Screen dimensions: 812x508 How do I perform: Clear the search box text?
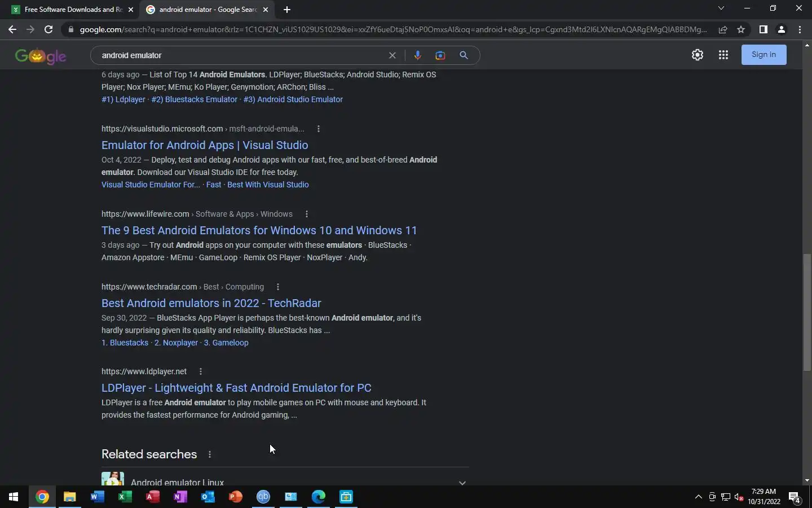tap(392, 55)
